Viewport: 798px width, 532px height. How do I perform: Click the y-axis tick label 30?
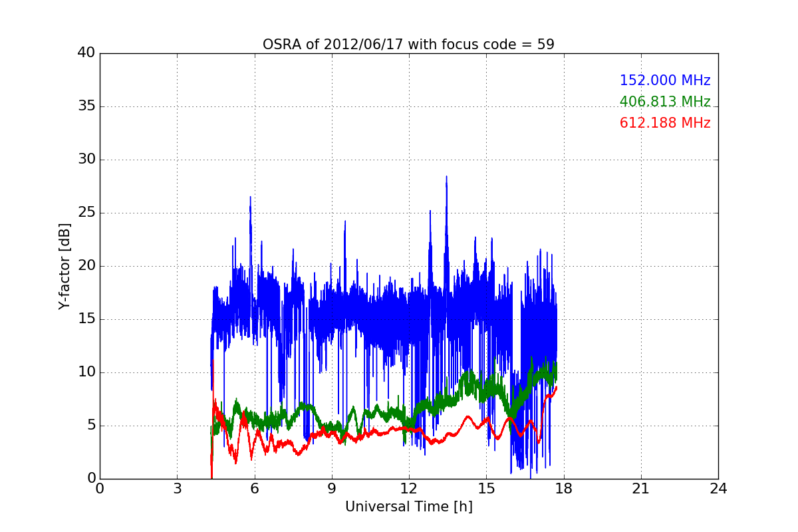coord(86,160)
